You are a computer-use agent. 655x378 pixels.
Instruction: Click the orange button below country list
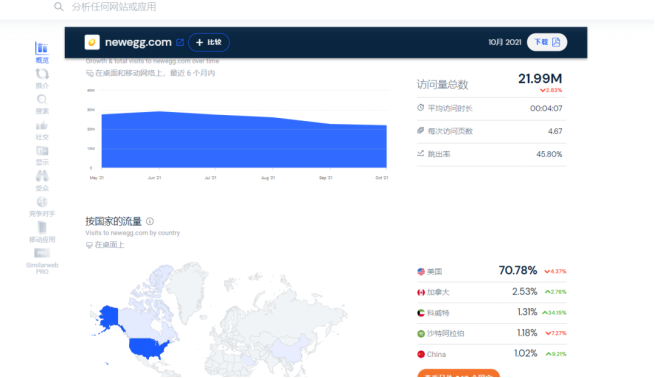click(x=458, y=373)
